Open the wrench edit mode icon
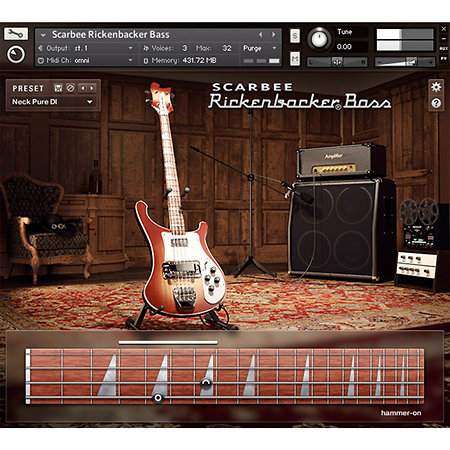 (x=16, y=34)
